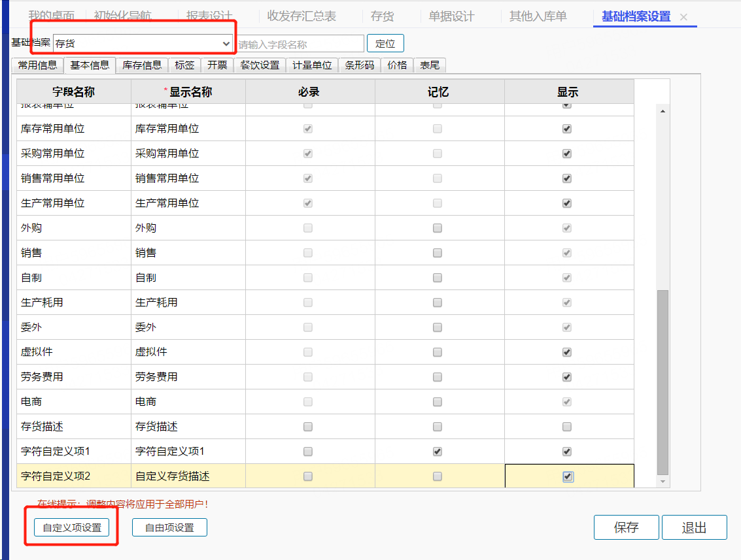Open the 基础档案 dropdown showing 存货
Screen dimensions: 741x560
(143, 43)
